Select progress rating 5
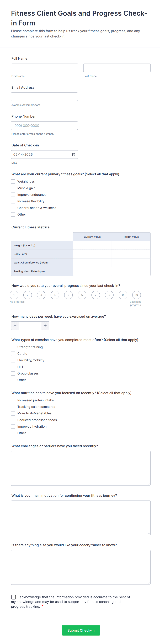The height and width of the screenshot is (644, 160). (x=68, y=295)
